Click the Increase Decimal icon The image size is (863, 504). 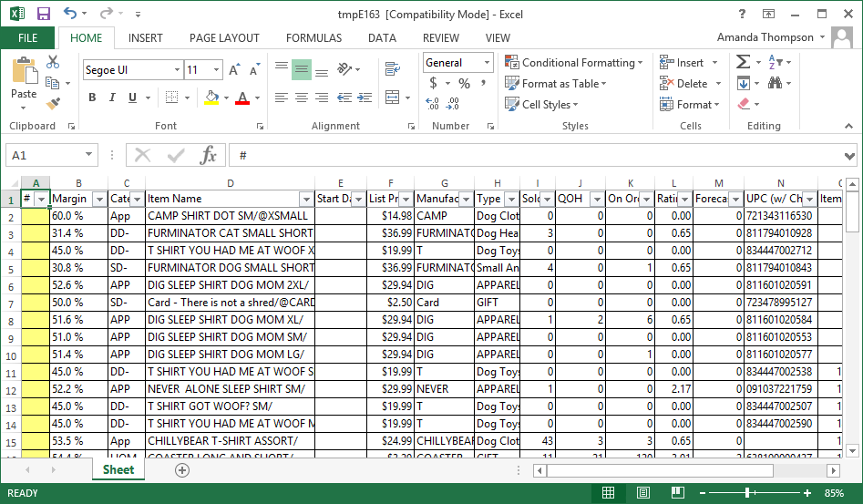[433, 103]
